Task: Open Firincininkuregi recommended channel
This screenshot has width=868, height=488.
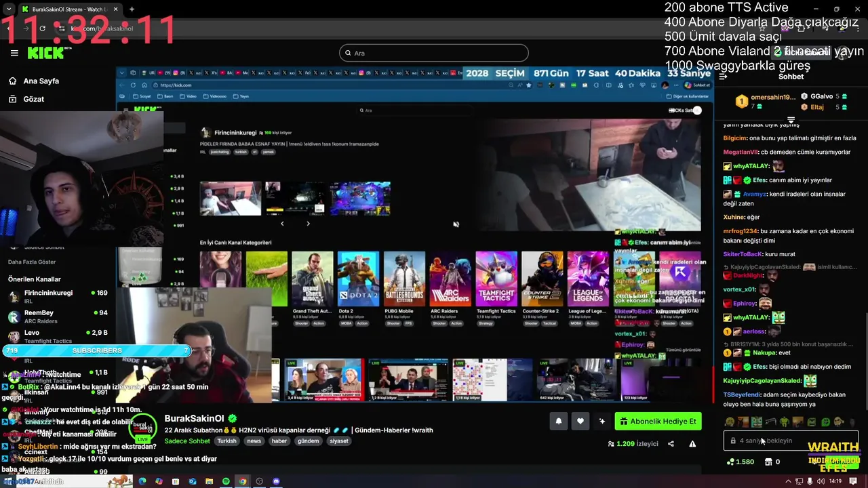Action: pyautogui.click(x=58, y=297)
